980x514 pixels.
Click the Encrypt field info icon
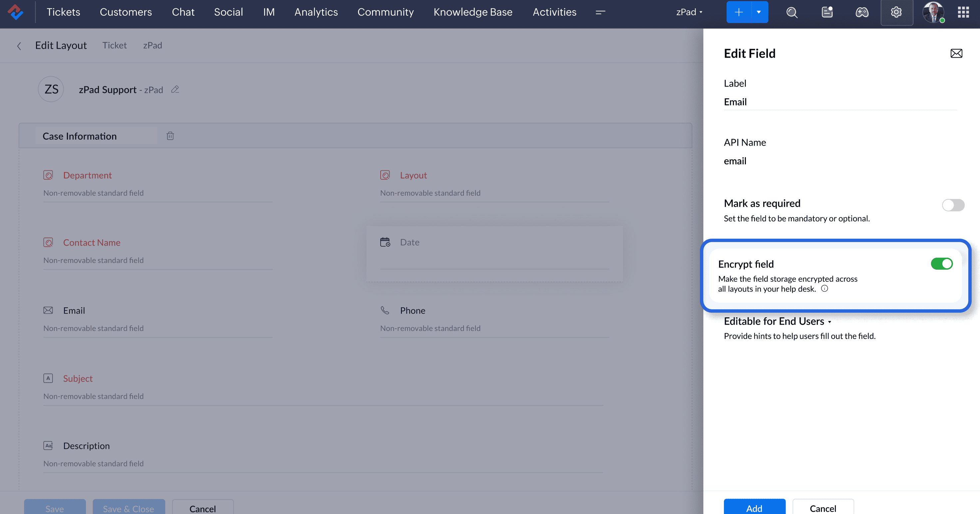[x=824, y=289]
